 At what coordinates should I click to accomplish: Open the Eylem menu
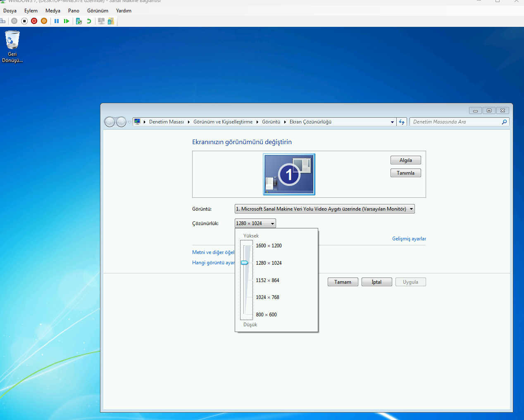pyautogui.click(x=31, y=11)
